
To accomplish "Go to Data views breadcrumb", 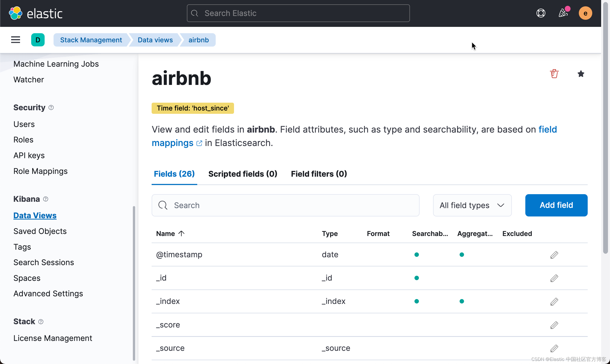I will click(x=155, y=40).
